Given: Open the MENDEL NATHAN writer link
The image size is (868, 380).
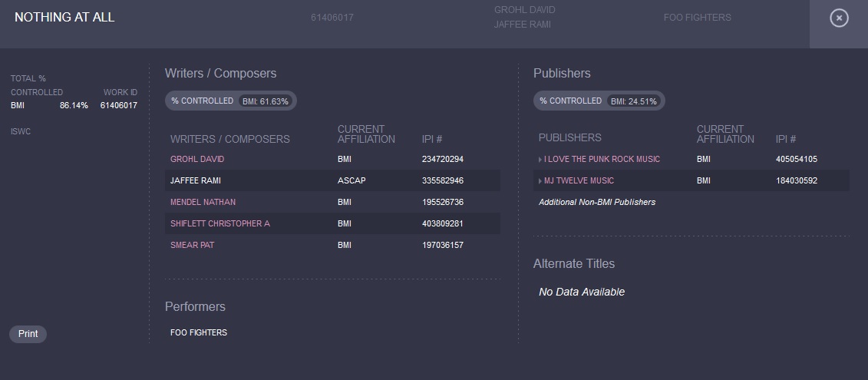Looking at the screenshot, I should pos(203,202).
